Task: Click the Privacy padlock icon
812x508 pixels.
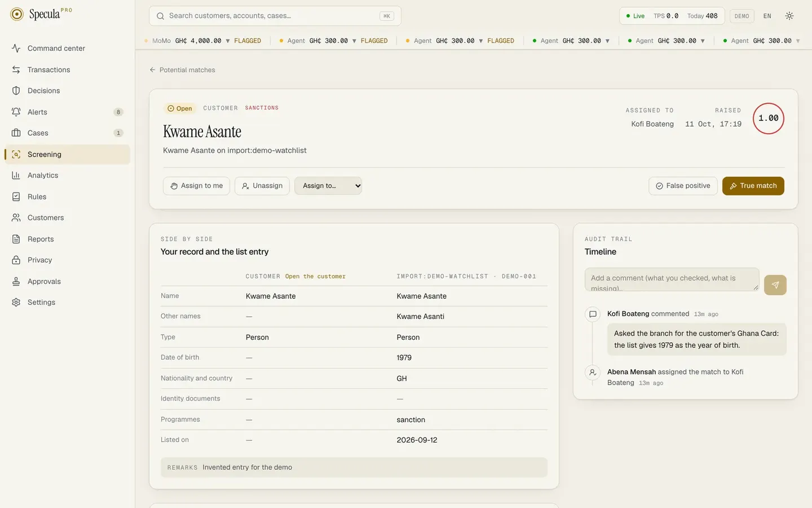Action: point(16,260)
